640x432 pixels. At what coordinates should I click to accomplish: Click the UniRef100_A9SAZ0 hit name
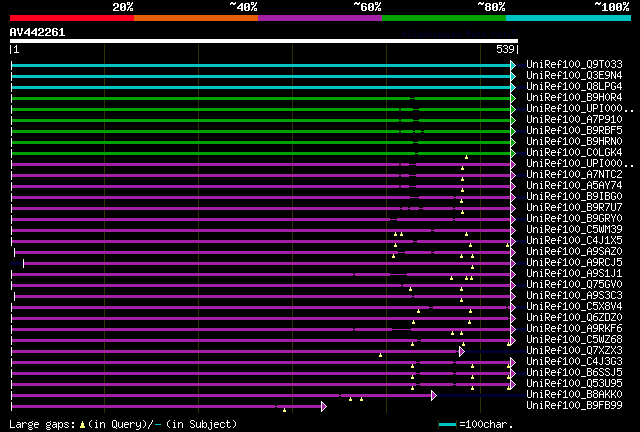click(574, 252)
